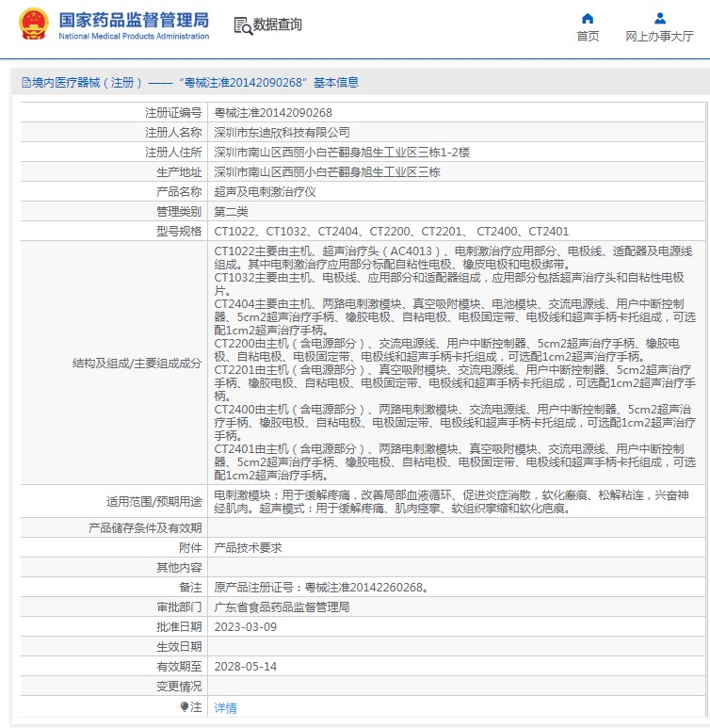Screen dimensions: 710x728
Task: Open the 数据查询 title link
Action: coord(277,24)
